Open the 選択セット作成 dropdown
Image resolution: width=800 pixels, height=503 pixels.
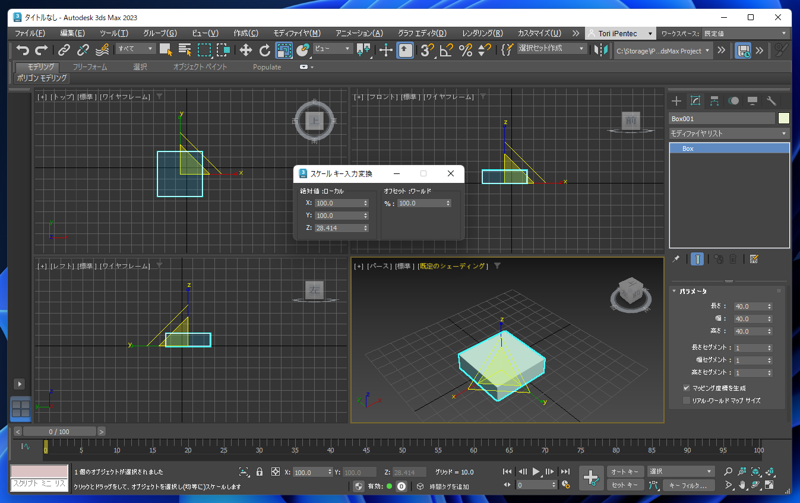[x=550, y=49]
